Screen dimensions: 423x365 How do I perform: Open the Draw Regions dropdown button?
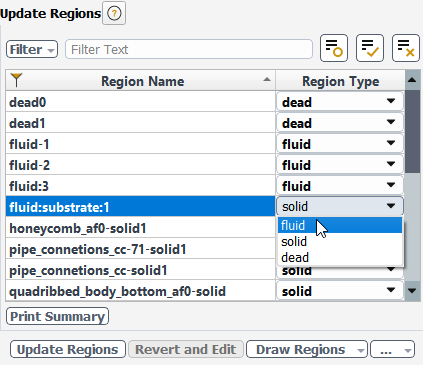[x=307, y=349]
